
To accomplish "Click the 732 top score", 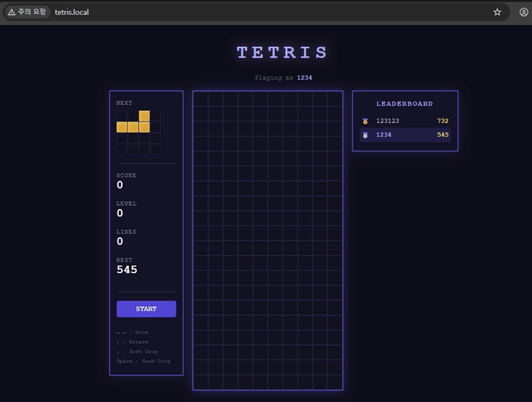I will (x=443, y=121).
